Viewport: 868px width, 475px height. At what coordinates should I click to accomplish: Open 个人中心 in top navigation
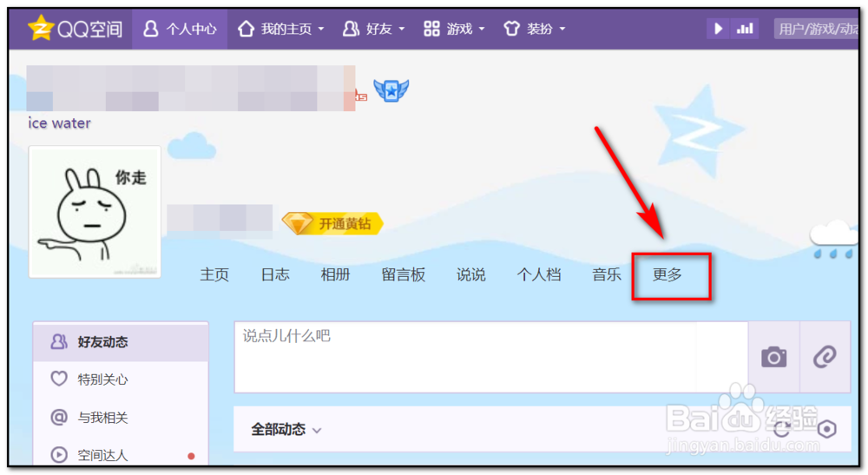point(180,29)
